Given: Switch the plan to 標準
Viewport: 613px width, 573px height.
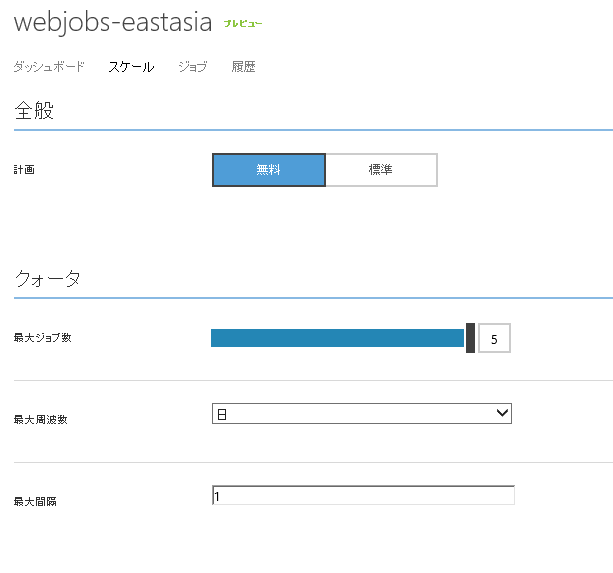Looking at the screenshot, I should pyautogui.click(x=381, y=170).
